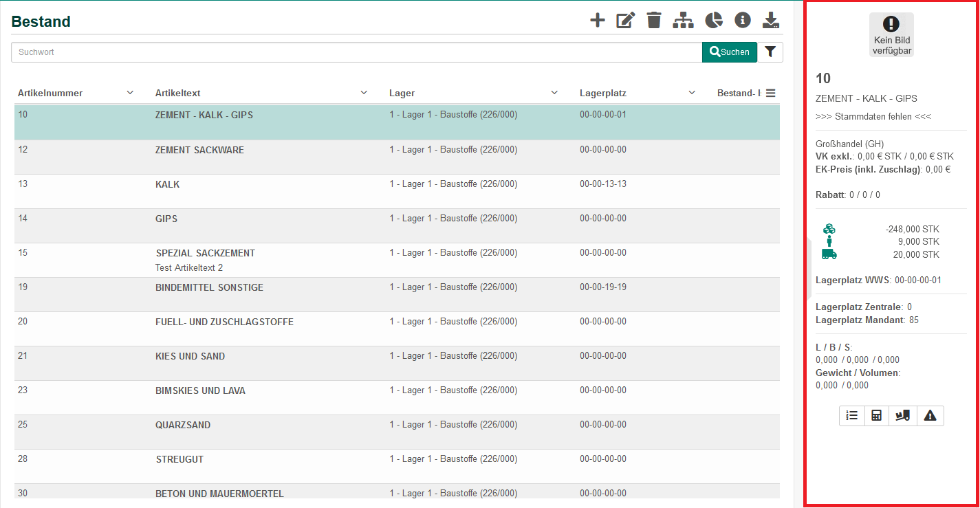The width and height of the screenshot is (980, 508).
Task: Open the Lagerplatz column dropdown chevron
Action: 692,93
